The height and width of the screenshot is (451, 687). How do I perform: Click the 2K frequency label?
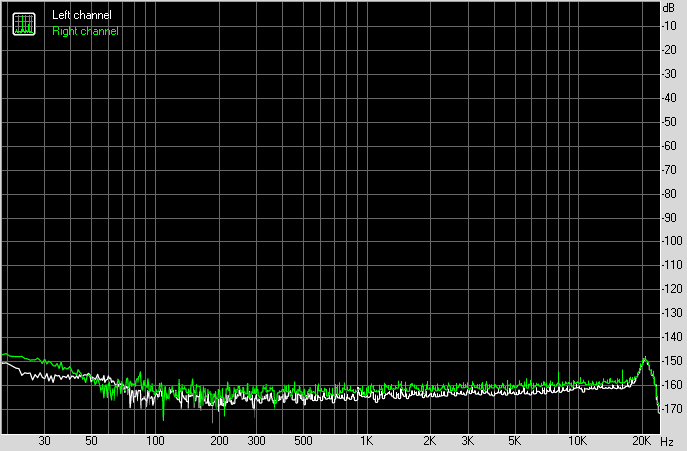click(430, 441)
